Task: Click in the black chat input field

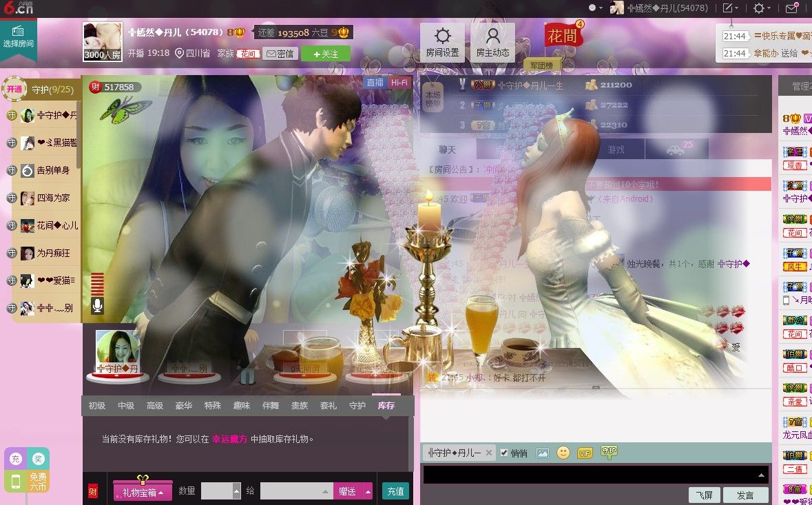Action: [596, 475]
